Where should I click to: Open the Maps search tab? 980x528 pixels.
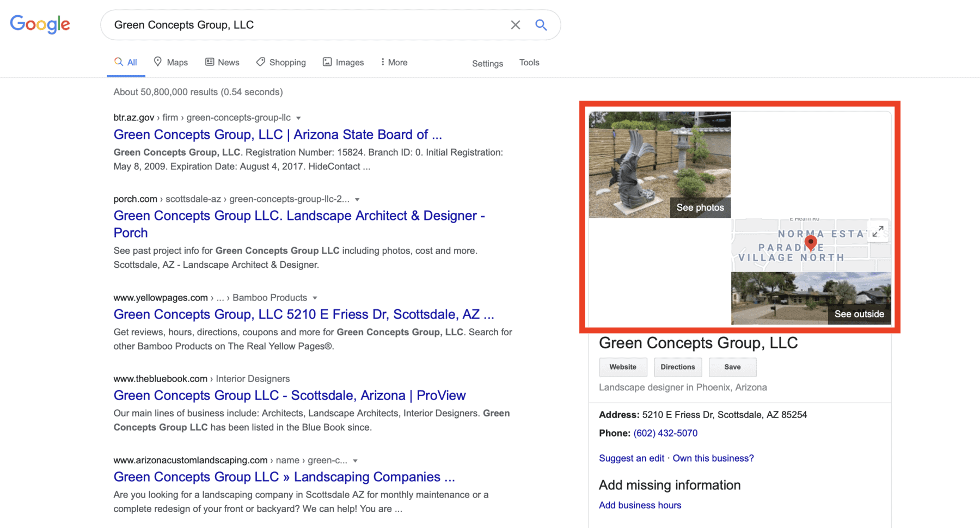click(x=171, y=63)
